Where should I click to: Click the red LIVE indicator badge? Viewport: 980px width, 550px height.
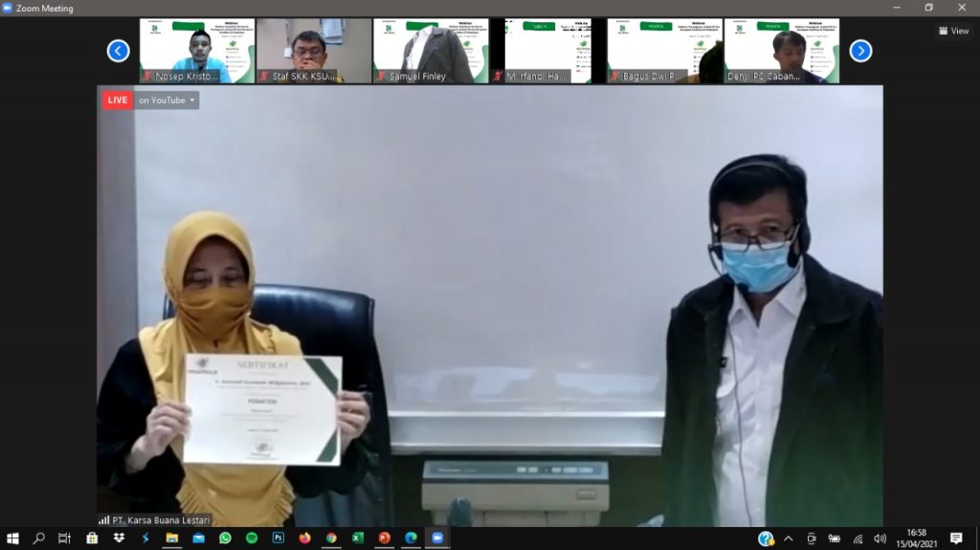(x=118, y=99)
